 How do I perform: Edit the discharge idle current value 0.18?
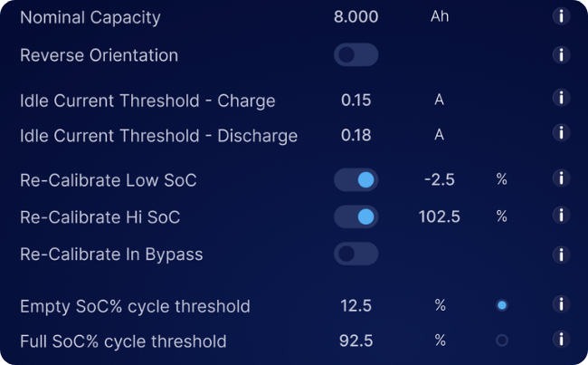(x=356, y=136)
